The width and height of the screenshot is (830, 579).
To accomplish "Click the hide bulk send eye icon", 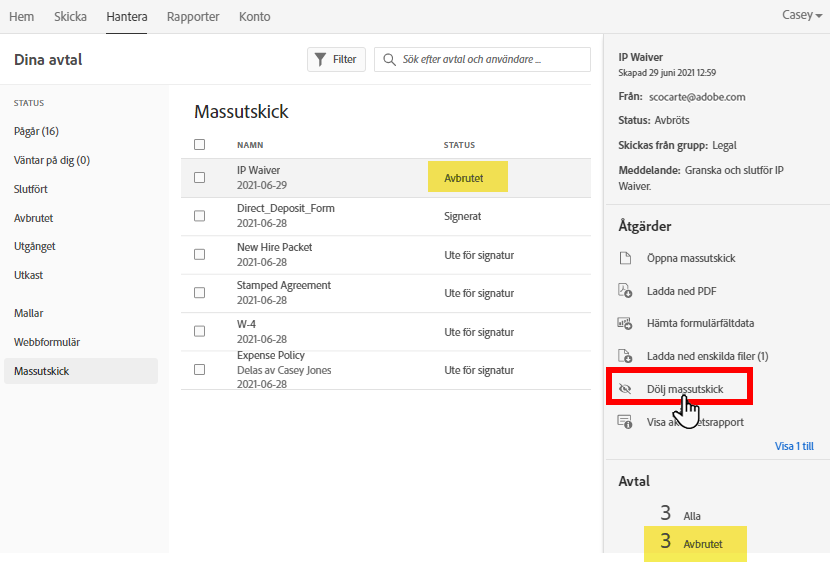I will pos(626,388).
